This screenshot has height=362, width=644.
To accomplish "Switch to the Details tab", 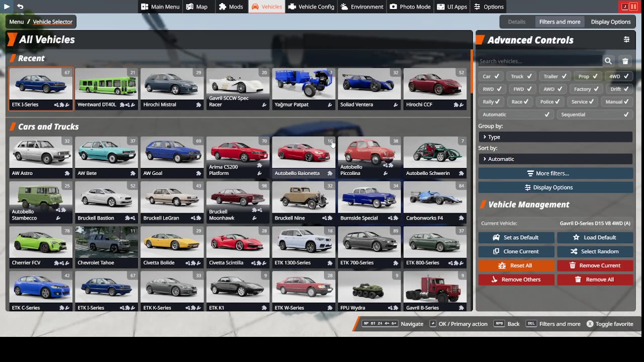I will tap(516, 22).
